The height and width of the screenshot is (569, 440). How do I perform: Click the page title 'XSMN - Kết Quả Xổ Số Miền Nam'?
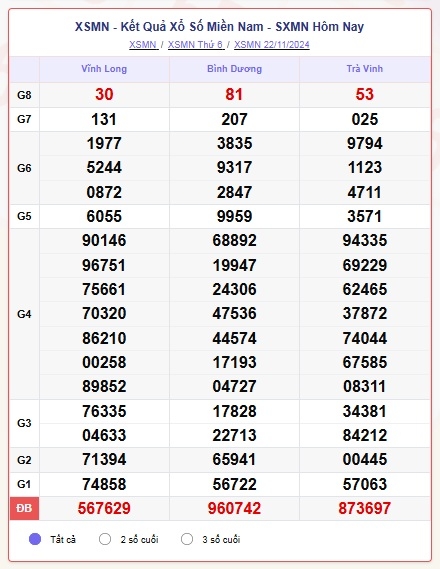tap(169, 27)
